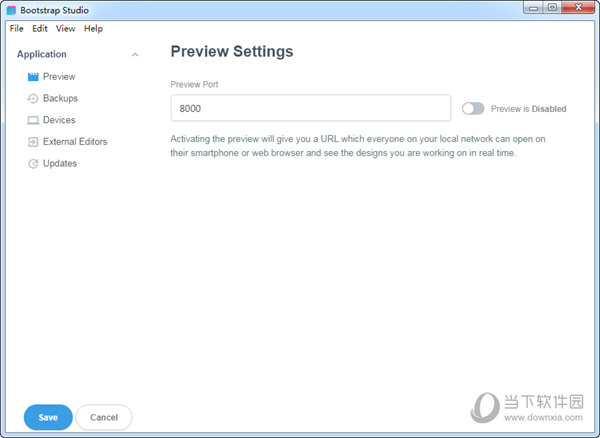
Task: Go to Updates settings label
Action: point(60,164)
